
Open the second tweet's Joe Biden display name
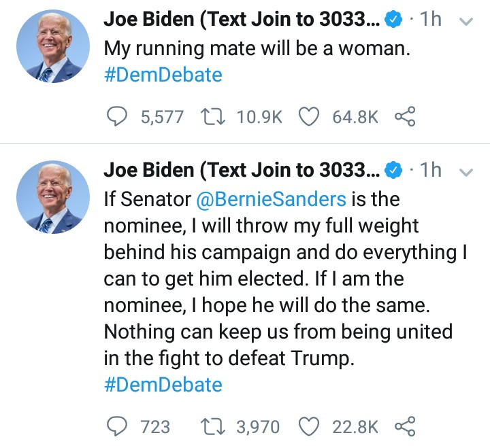point(242,171)
